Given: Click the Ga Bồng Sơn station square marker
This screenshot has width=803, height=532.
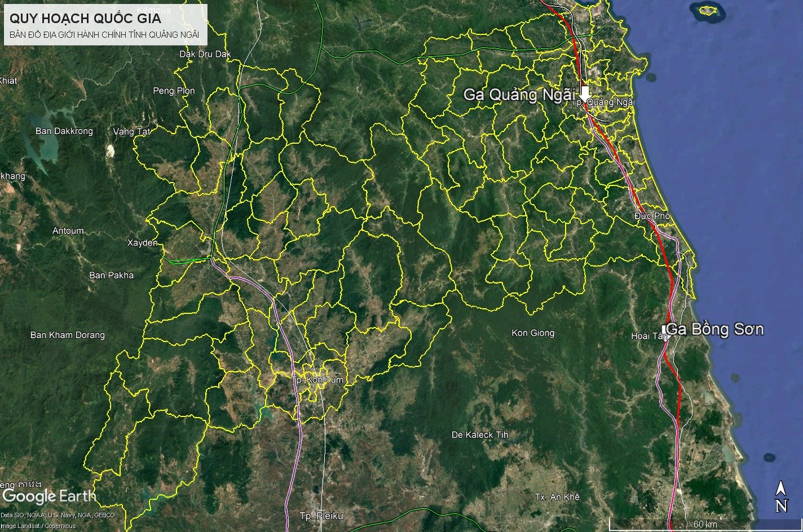Looking at the screenshot, I should (664, 329).
